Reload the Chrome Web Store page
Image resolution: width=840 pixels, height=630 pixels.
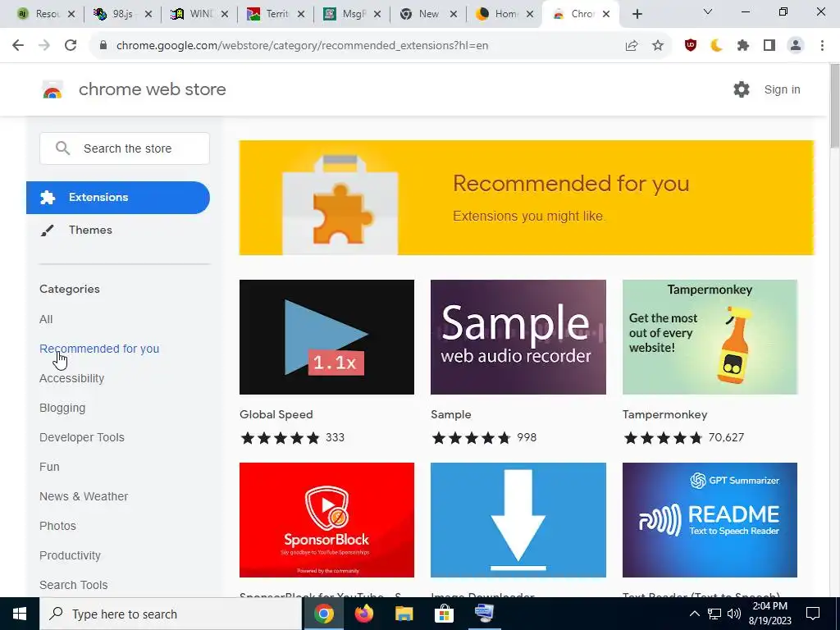(71, 46)
